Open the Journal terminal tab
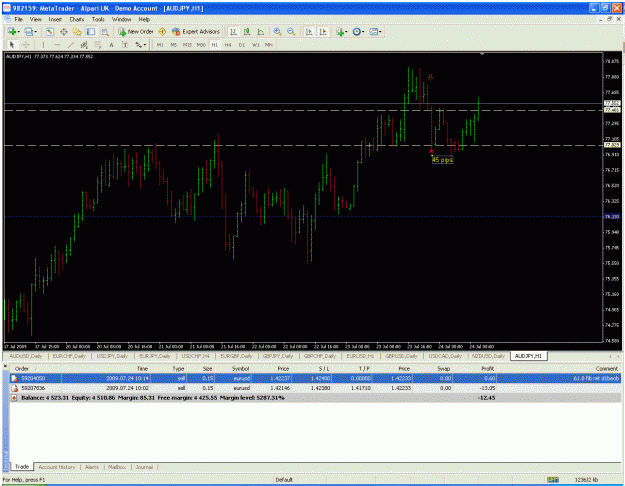This screenshot has height=486, width=625. point(144,467)
